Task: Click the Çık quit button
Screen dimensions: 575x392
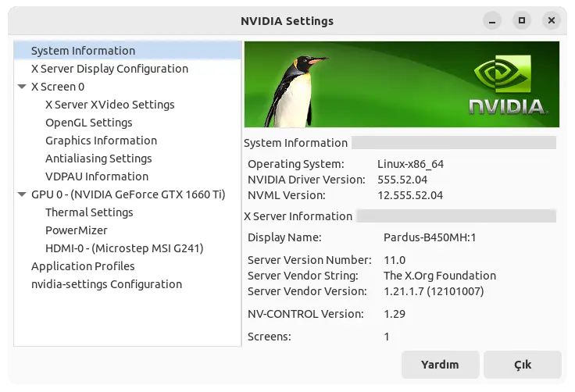Action: click(523, 365)
